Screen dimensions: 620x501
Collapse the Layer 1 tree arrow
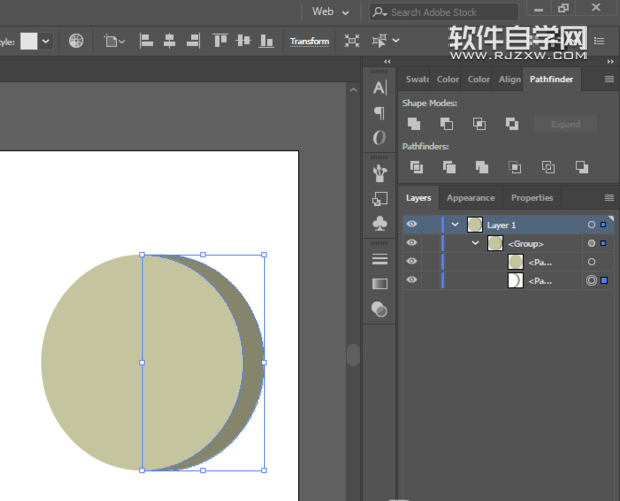click(456, 225)
